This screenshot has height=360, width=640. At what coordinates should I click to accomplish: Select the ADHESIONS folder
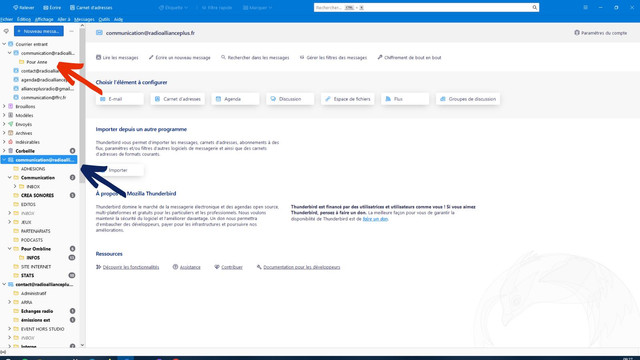(x=33, y=169)
